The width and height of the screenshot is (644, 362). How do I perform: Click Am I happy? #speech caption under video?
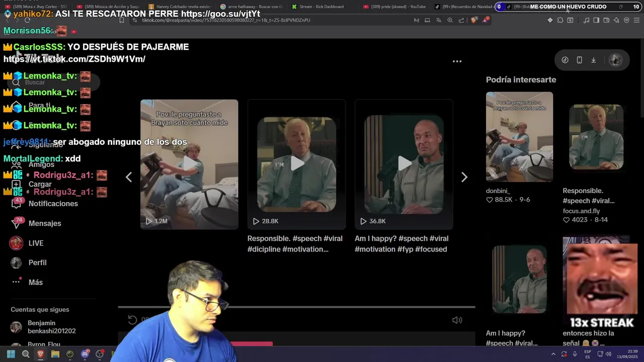point(401,244)
